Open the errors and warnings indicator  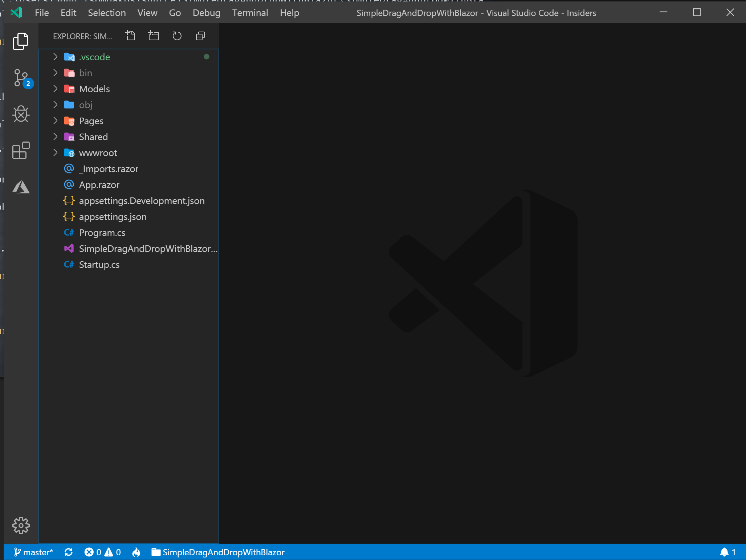coord(103,552)
